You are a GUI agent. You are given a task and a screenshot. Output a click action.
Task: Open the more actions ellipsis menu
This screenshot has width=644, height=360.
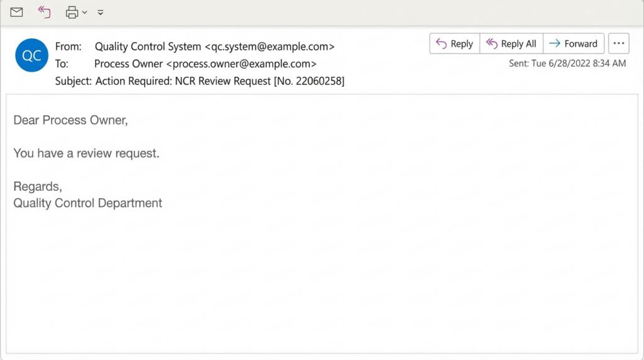click(x=619, y=44)
